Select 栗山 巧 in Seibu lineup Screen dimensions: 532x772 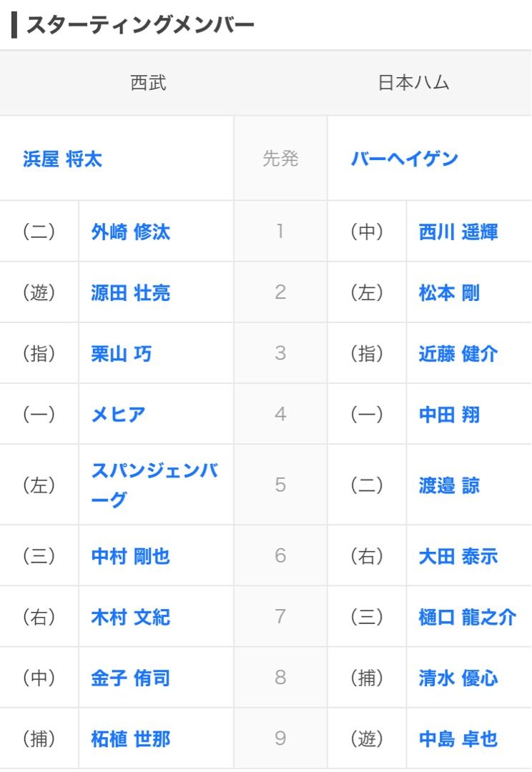click(121, 354)
